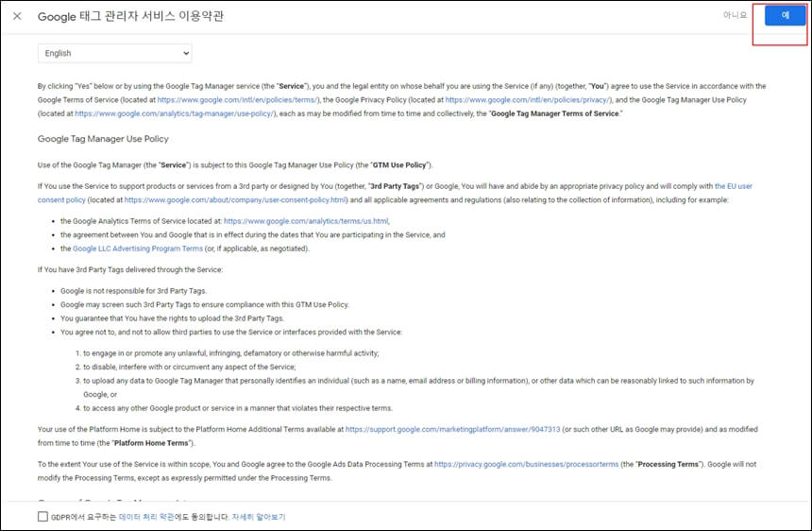The image size is (812, 531).
Task: Click bold text 'GTM Use Policy'
Action: (x=399, y=165)
